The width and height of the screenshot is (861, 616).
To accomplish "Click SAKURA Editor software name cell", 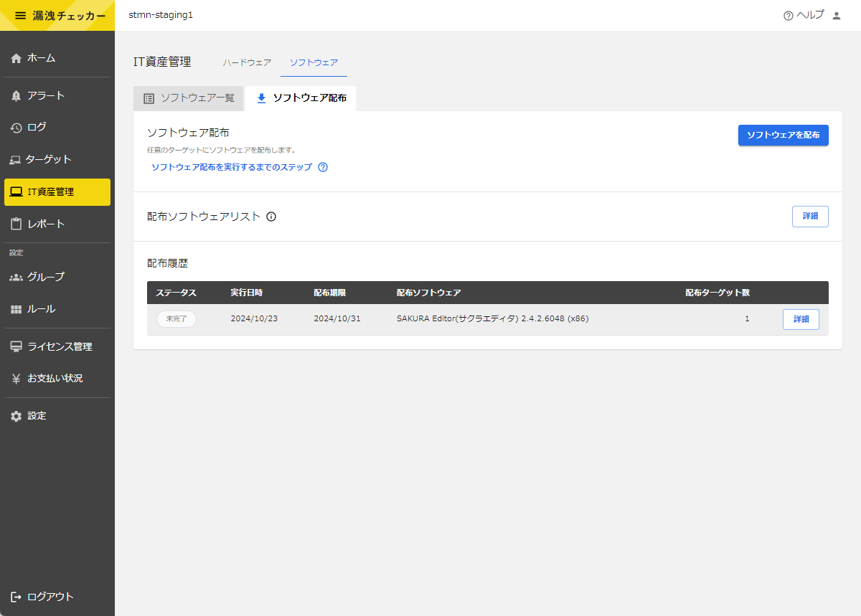I will point(493,319).
